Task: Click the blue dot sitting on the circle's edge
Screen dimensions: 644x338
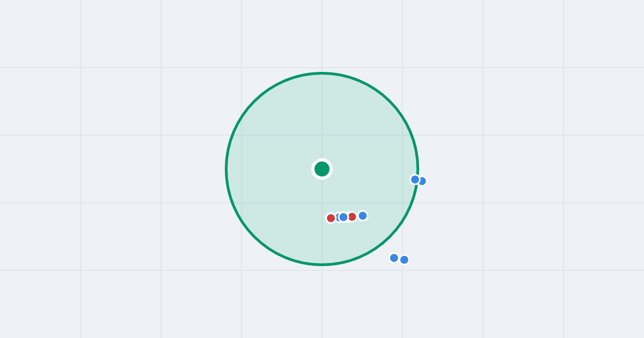Action: [x=415, y=179]
